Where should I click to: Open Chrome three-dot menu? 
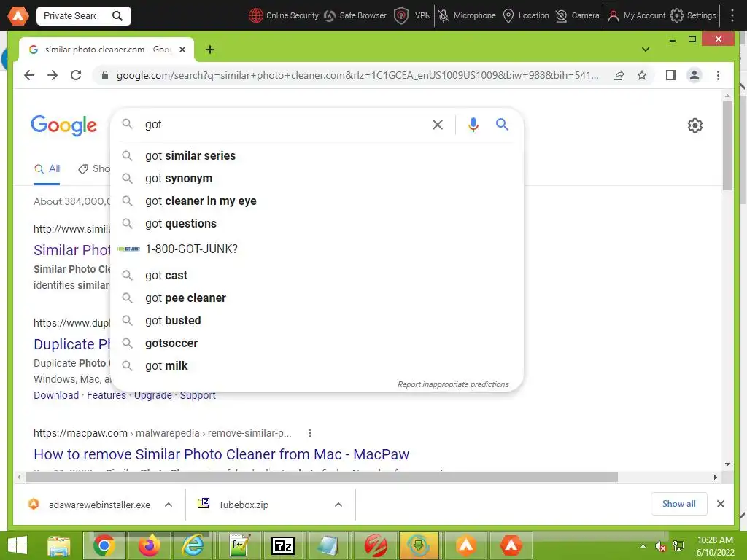tap(718, 75)
